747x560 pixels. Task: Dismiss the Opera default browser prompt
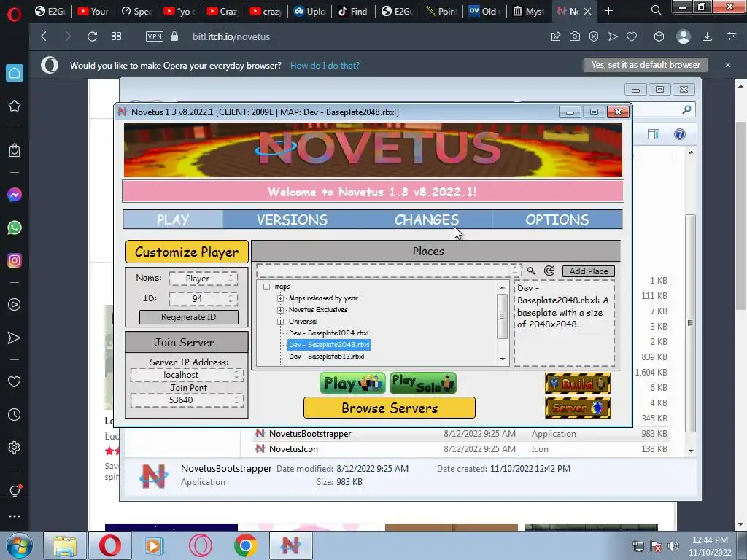[727, 65]
